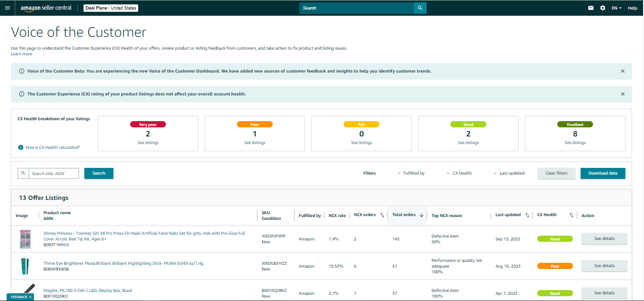The height and width of the screenshot is (301, 644).
Task: Sort by Last updated column arrows
Action: pyautogui.click(x=527, y=215)
